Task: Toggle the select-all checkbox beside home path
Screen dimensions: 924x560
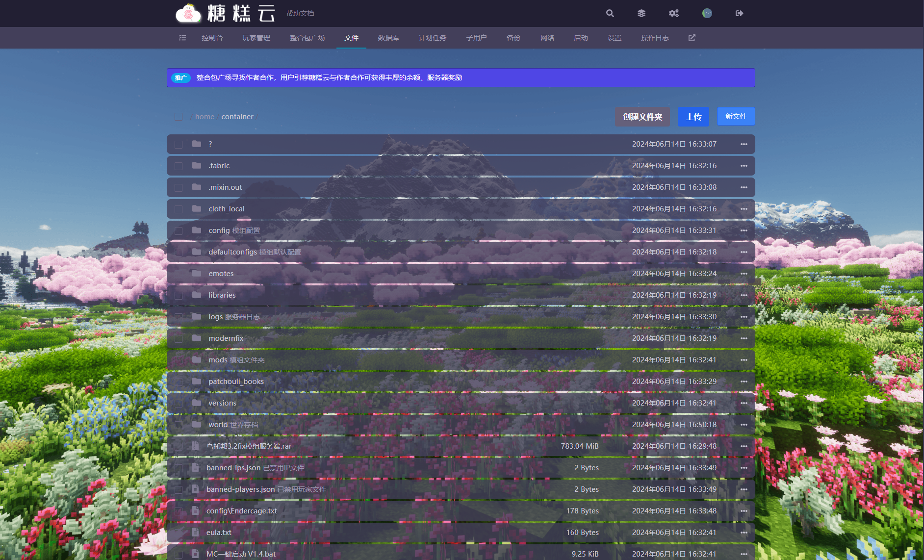Action: click(x=179, y=117)
